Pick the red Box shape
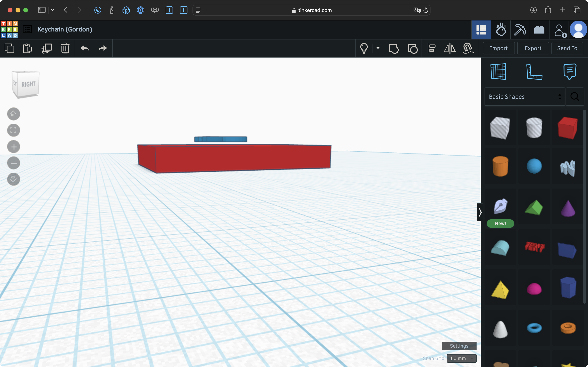Image resolution: width=588 pixels, height=367 pixels. coord(567,128)
